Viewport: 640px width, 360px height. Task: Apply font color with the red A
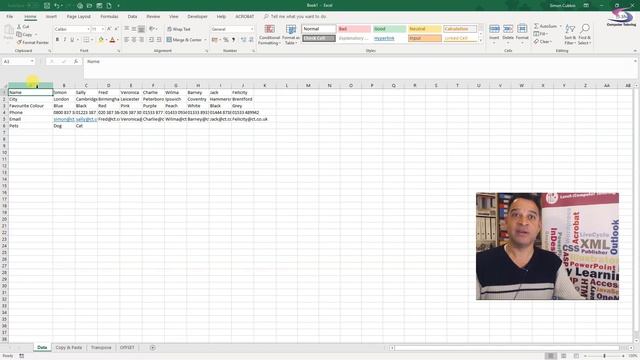112,40
